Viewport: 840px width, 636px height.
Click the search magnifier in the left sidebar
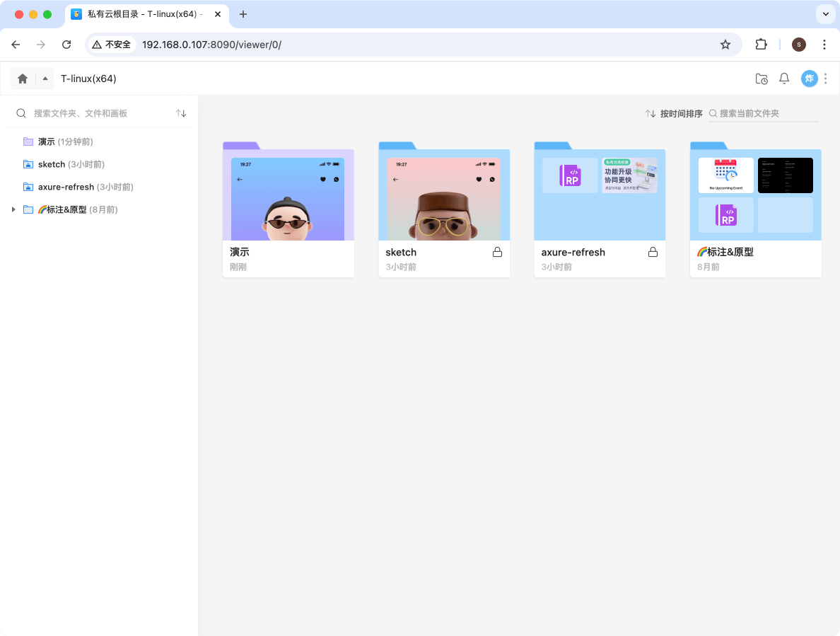point(21,112)
